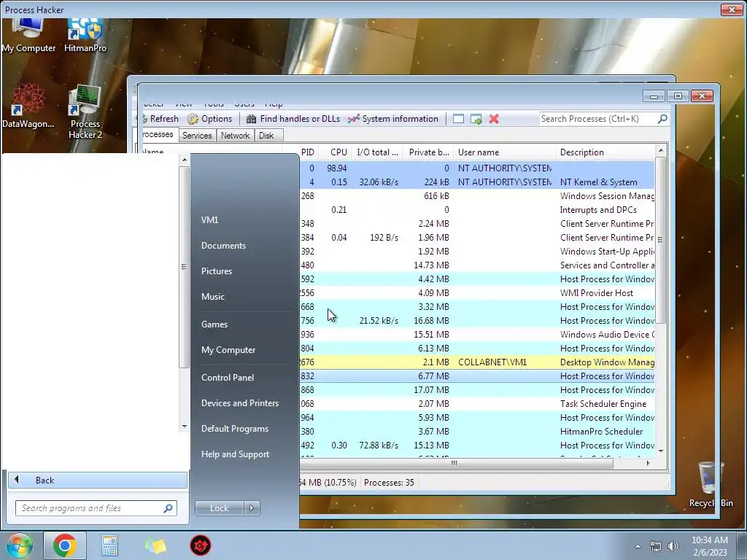Open the volume speaker tray icon
Screen dimensions: 747x560
pos(673,546)
